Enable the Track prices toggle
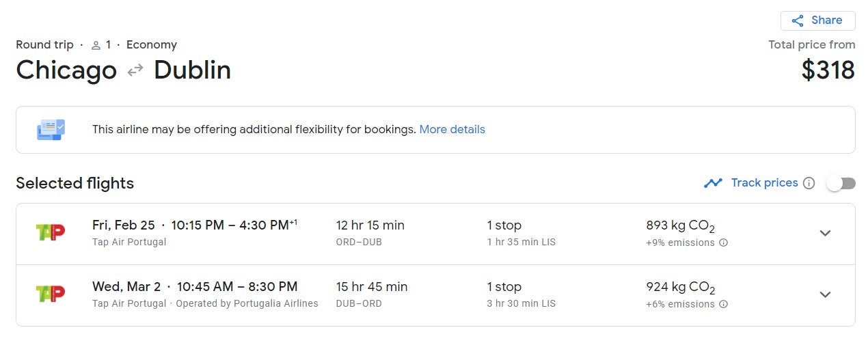This screenshot has height=345, width=868. (840, 183)
